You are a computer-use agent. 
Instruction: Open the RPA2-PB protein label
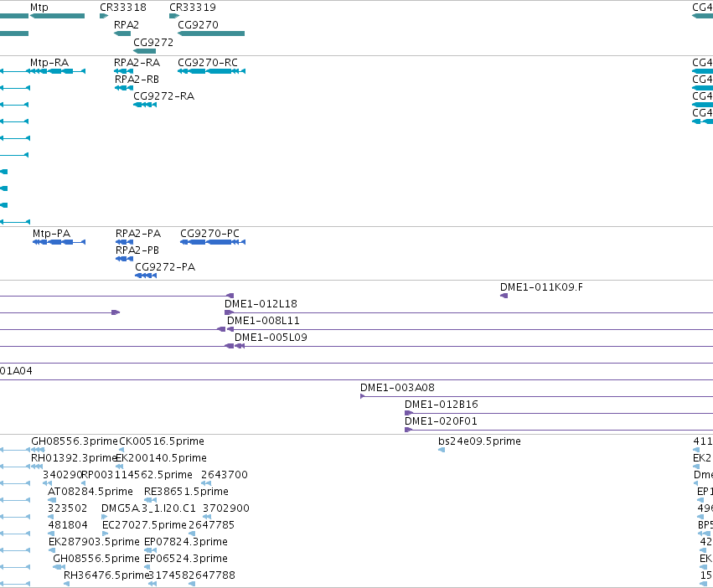(137, 250)
